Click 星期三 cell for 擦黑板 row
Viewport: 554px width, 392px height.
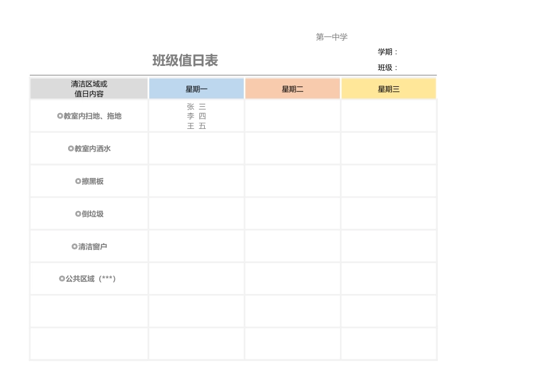point(388,181)
